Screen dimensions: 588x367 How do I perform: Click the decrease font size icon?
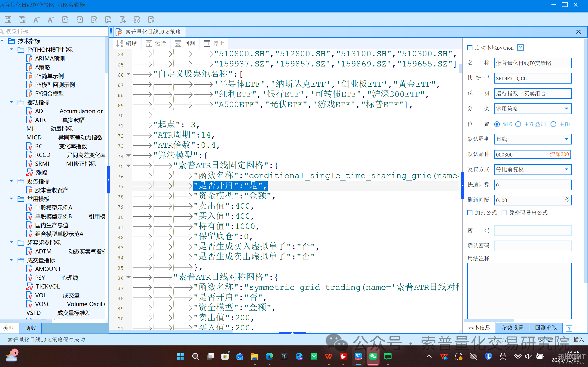tap(37, 19)
